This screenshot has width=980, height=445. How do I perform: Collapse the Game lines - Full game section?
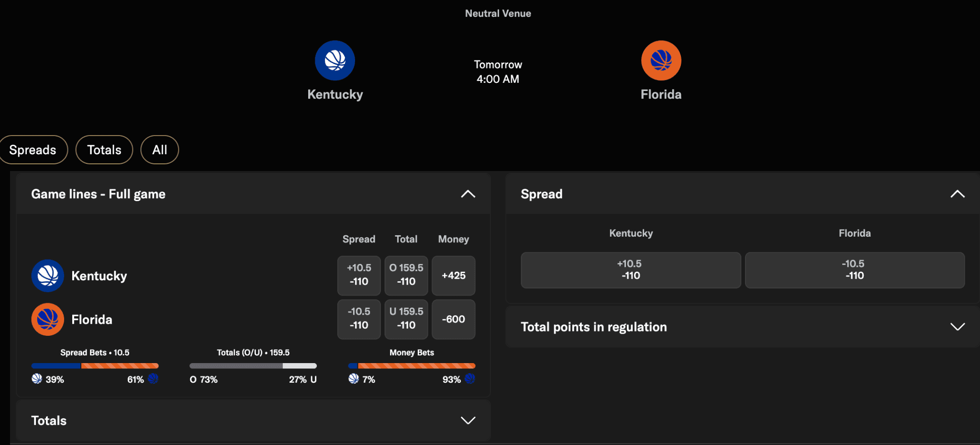tap(468, 194)
